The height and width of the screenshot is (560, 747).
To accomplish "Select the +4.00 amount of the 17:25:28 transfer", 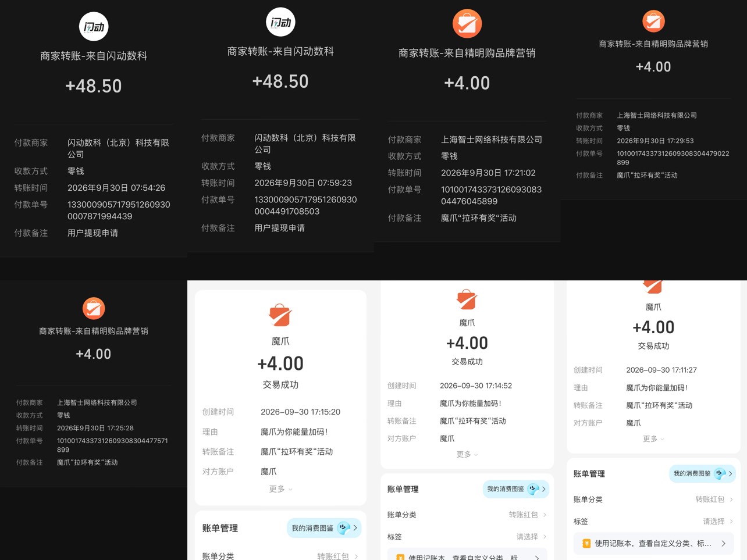I will [x=94, y=354].
